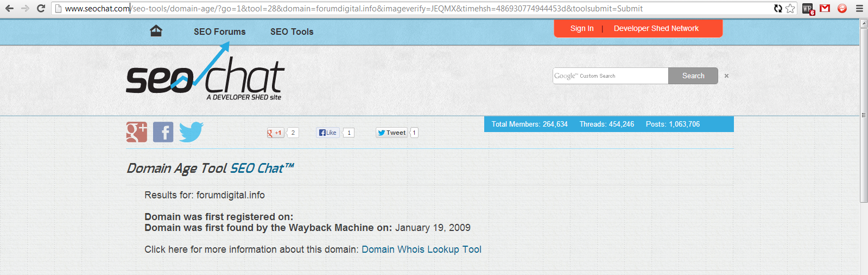Click the "Domain was first registered on:" label
Image resolution: width=868 pixels, height=275 pixels.
point(219,217)
